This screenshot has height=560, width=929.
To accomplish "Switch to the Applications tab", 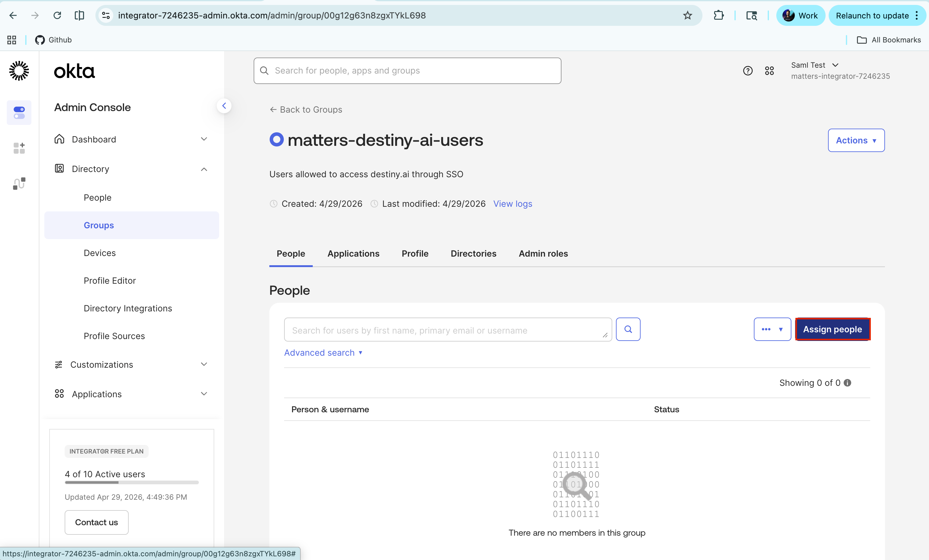I will tap(353, 254).
